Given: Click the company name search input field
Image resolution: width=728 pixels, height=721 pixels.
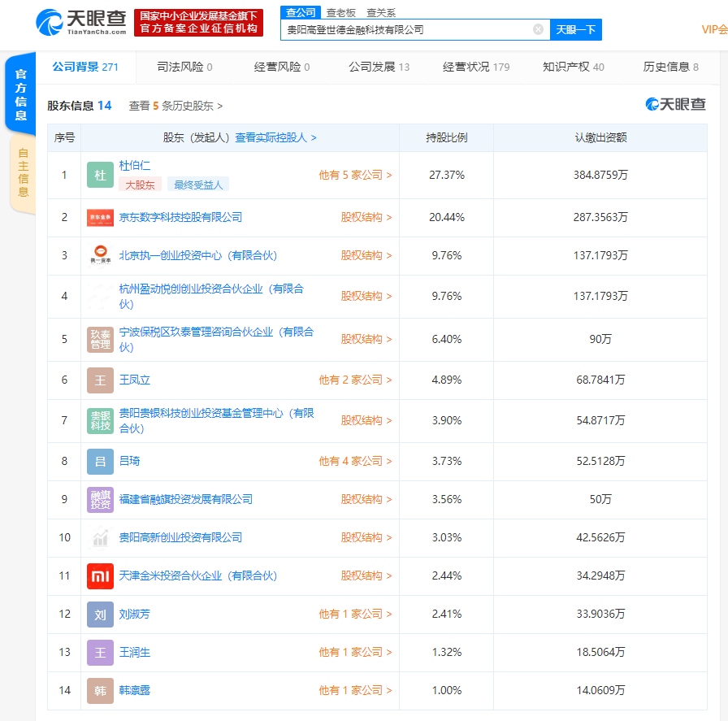Looking at the screenshot, I should coord(406,30).
